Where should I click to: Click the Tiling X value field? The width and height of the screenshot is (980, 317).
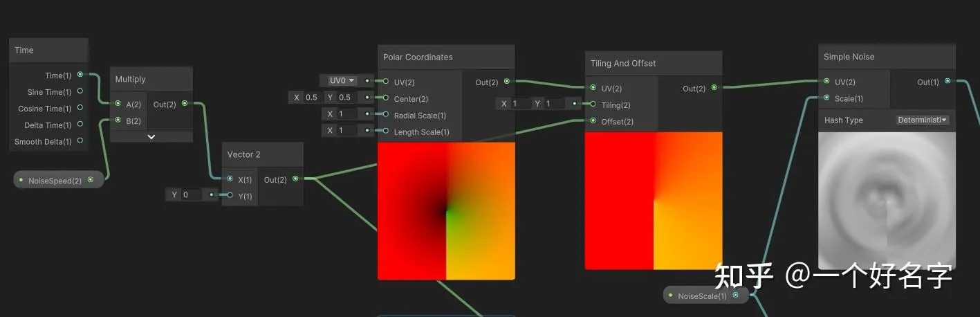[x=520, y=104]
